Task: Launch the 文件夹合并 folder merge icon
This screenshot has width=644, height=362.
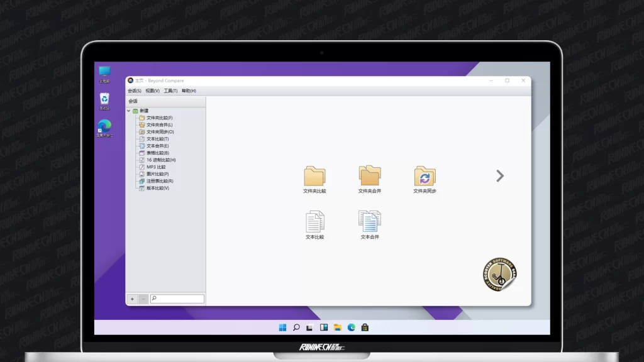Action: point(370,177)
